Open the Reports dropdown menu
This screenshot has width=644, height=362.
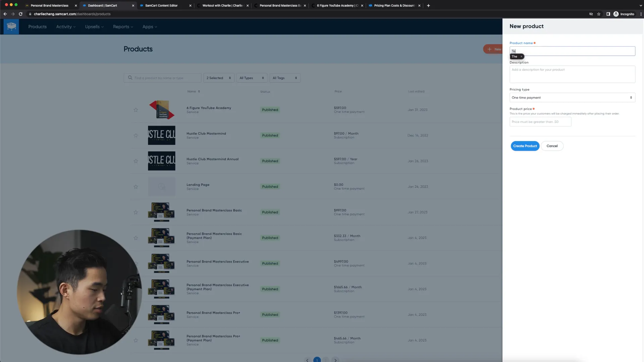coord(123,27)
